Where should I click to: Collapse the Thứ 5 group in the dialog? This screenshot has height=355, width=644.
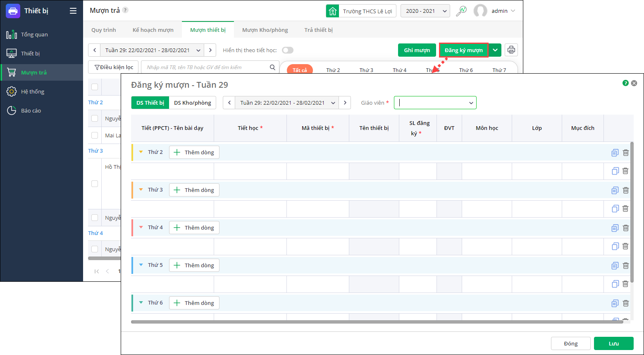tap(141, 265)
